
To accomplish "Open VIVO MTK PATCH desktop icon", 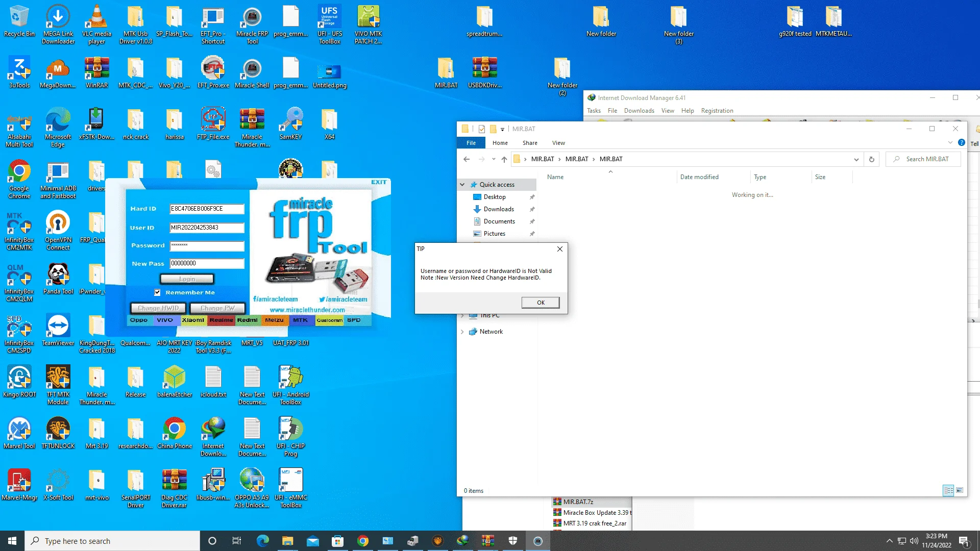I will click(369, 24).
